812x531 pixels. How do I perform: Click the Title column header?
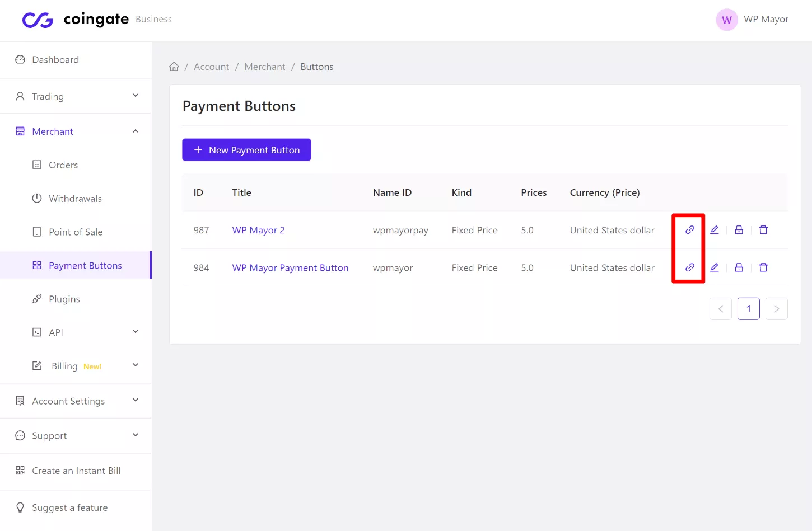241,192
